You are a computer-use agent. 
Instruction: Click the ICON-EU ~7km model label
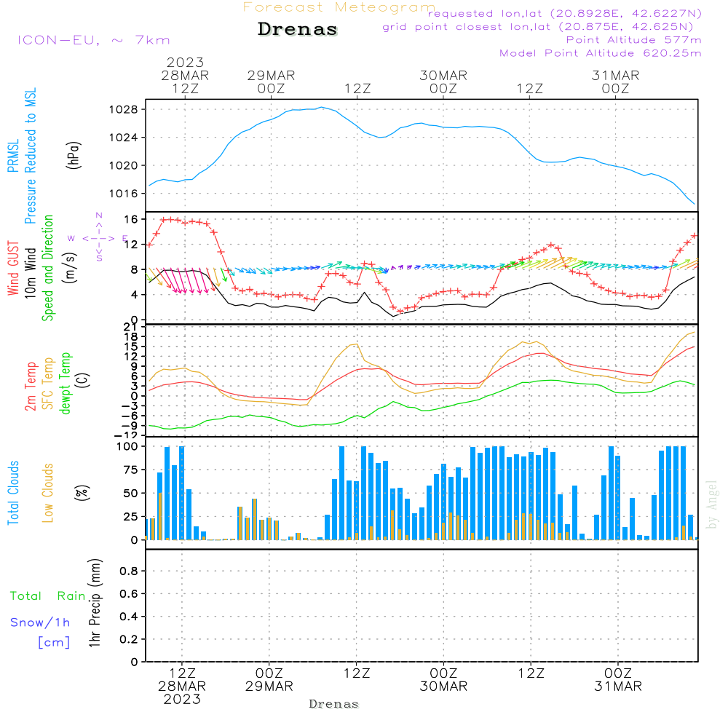94,40
